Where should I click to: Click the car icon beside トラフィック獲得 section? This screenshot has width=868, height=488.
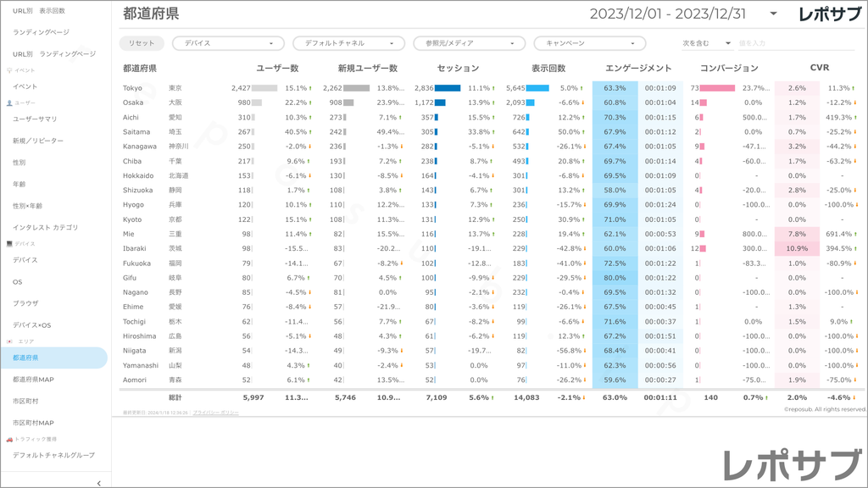[x=9, y=439]
